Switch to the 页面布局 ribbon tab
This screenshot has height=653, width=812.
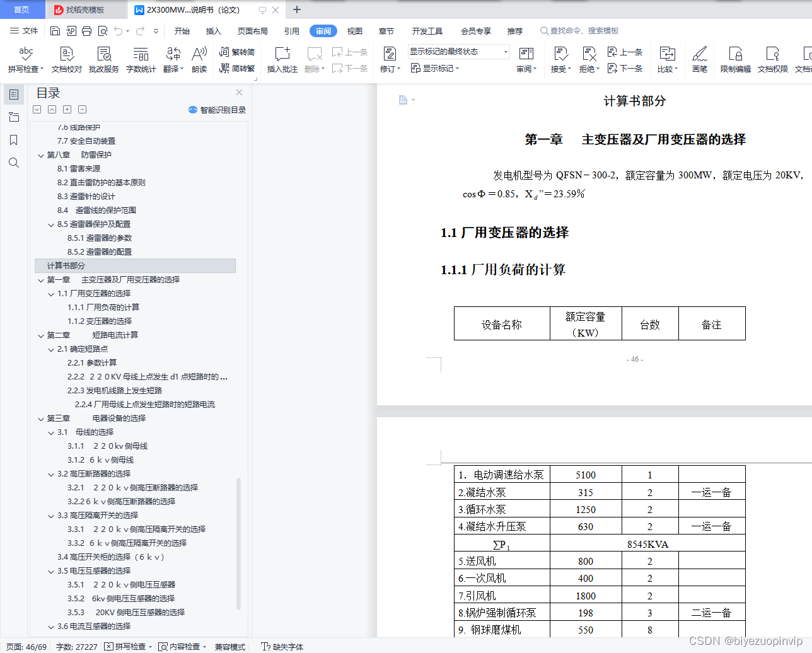coord(253,31)
